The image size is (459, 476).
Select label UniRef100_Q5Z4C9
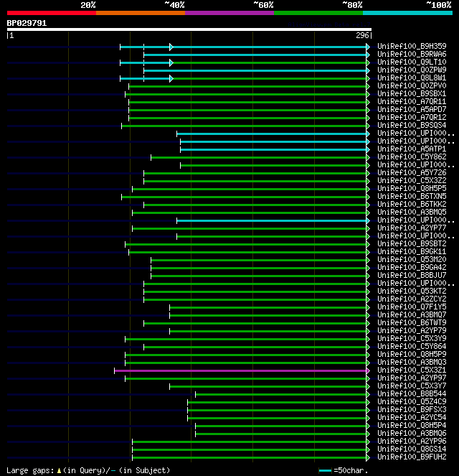[x=412, y=401]
